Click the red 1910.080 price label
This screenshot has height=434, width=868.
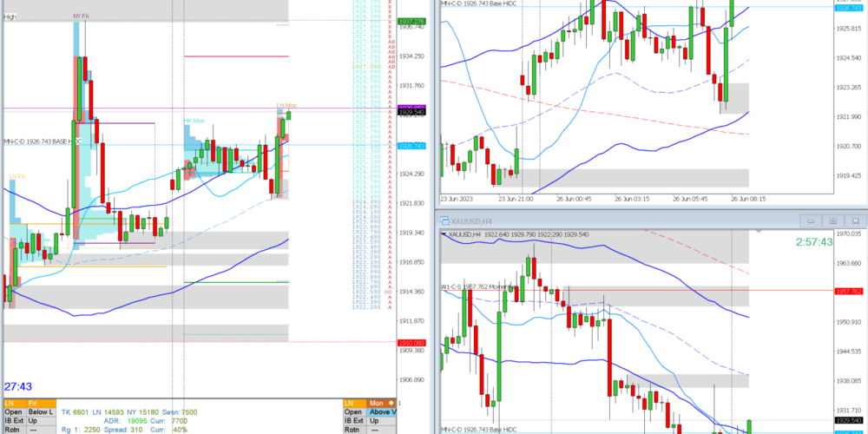(x=411, y=343)
